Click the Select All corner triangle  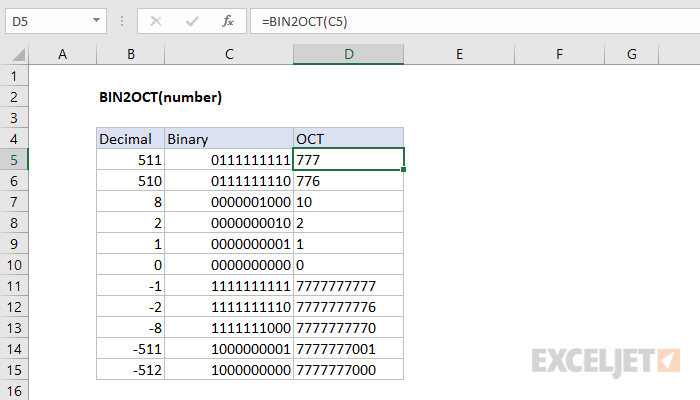tap(18, 55)
